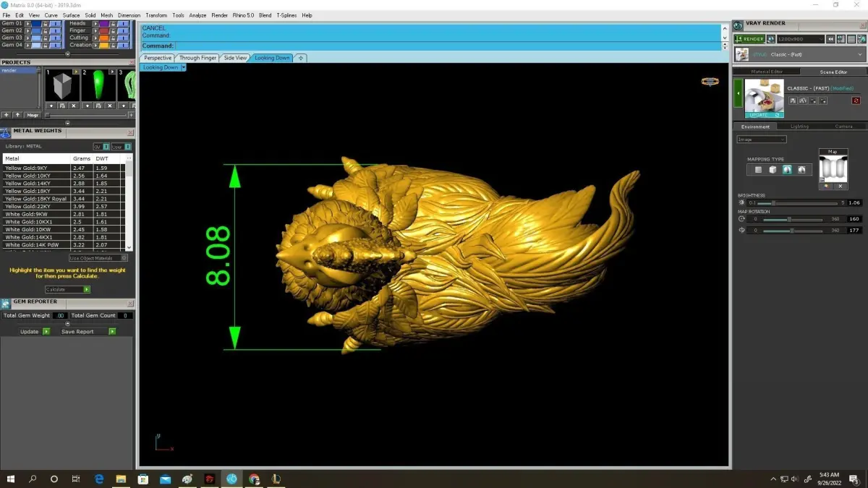Switch to the Through Finger viewport tab
This screenshot has width=868, height=488.
pos(197,58)
